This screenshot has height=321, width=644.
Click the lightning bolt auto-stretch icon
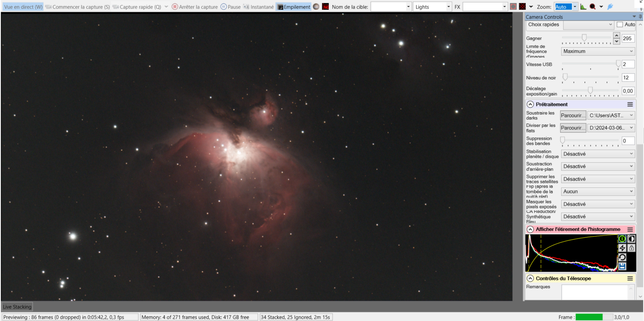(622, 248)
